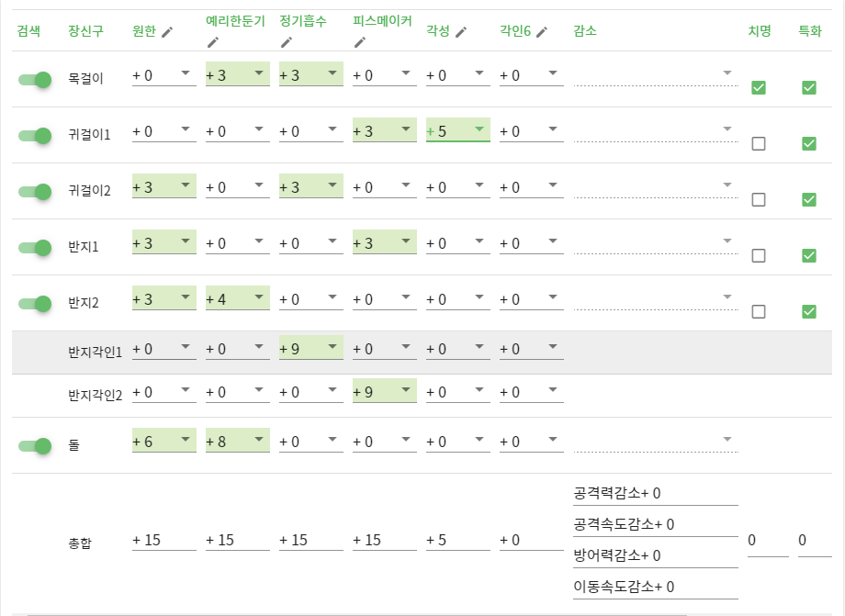Image resolution: width=845 pixels, height=616 pixels.
Task: Uncheck the 치명 checkbox for 목걸이
Action: [x=759, y=87]
